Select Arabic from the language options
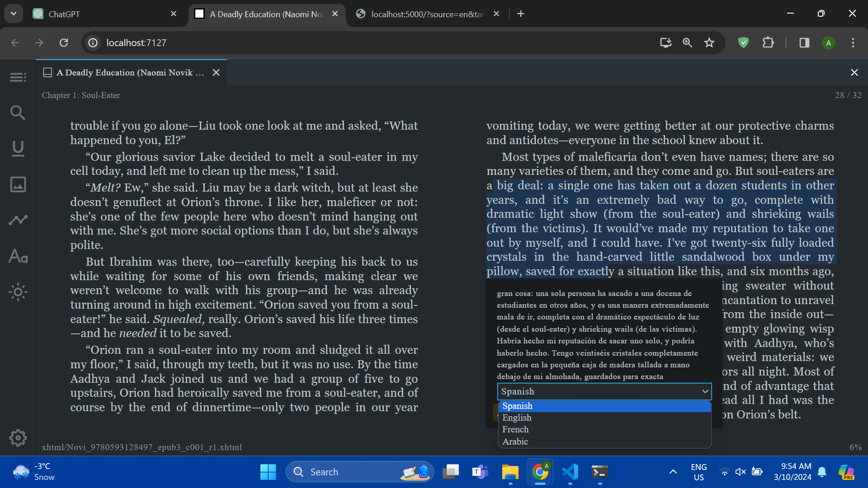This screenshot has height=488, width=868. pyautogui.click(x=515, y=441)
